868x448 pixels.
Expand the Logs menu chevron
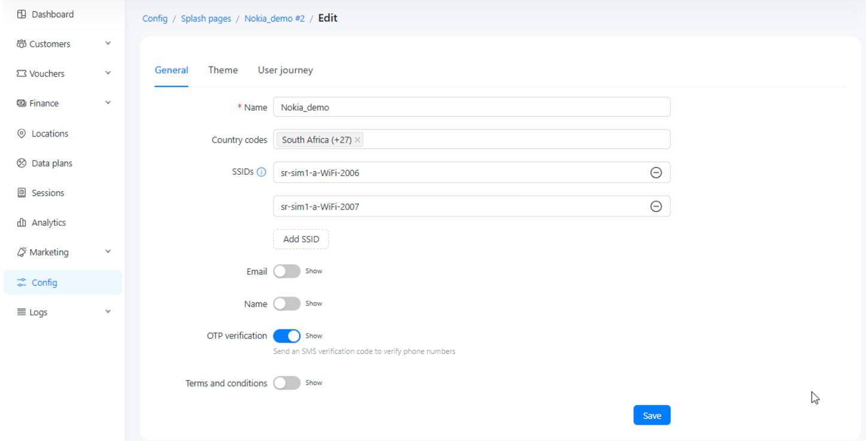pos(108,311)
